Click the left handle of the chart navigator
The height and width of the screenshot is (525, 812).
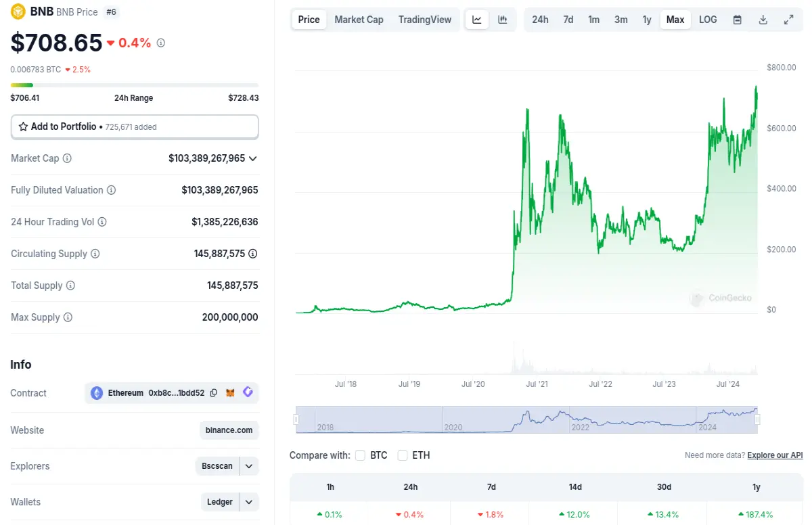(x=296, y=420)
